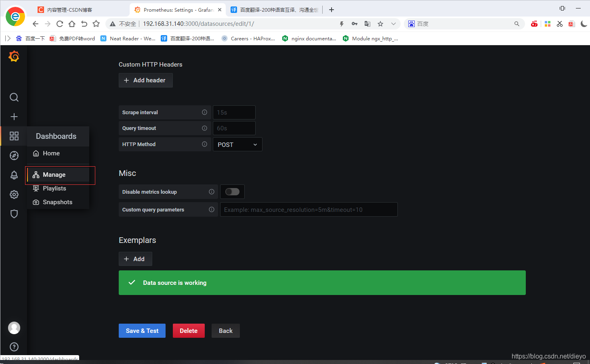
Task: Open the Server Admin shield icon
Action: click(14, 214)
